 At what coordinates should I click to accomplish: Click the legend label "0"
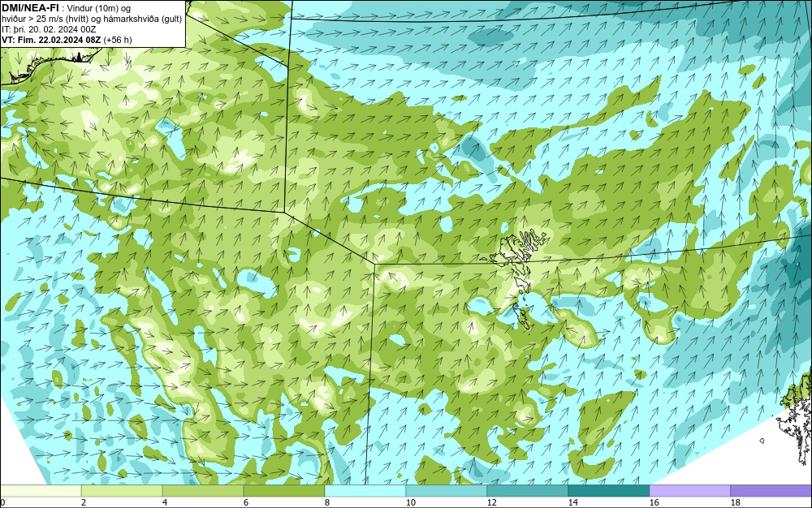2,502
